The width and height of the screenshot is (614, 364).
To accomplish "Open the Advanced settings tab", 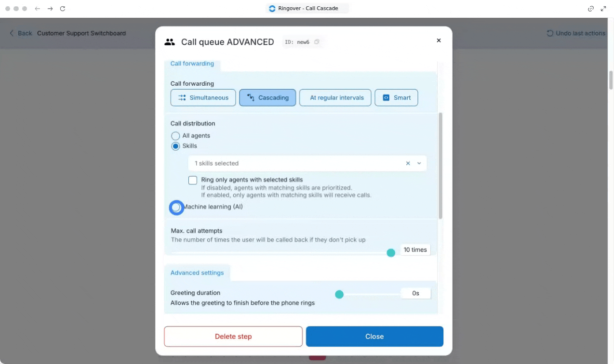I will 197,273.
